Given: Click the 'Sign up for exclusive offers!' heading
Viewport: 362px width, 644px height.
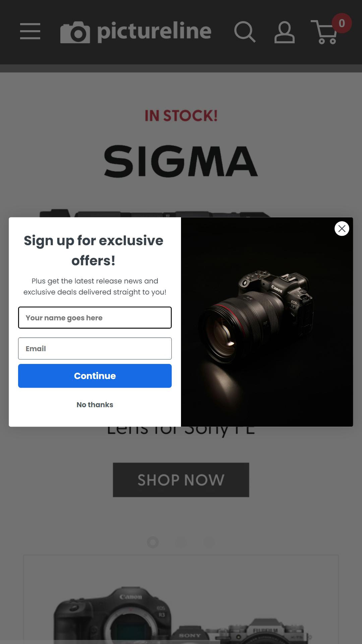Looking at the screenshot, I should pos(94,251).
